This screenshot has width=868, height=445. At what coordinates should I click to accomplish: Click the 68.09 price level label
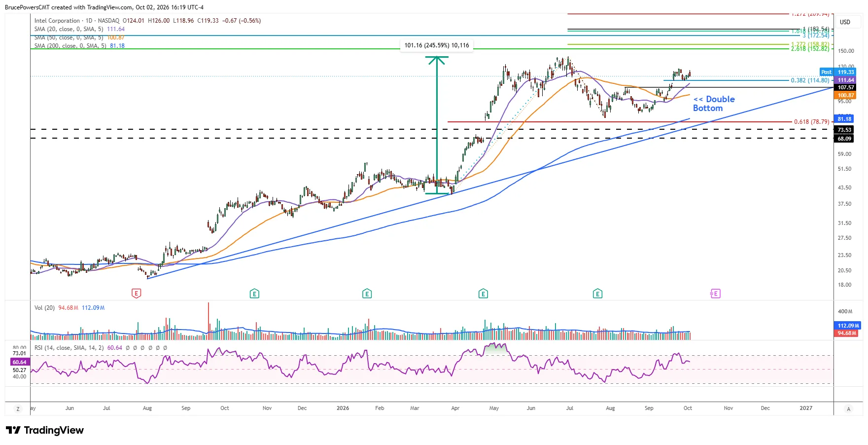click(x=844, y=139)
